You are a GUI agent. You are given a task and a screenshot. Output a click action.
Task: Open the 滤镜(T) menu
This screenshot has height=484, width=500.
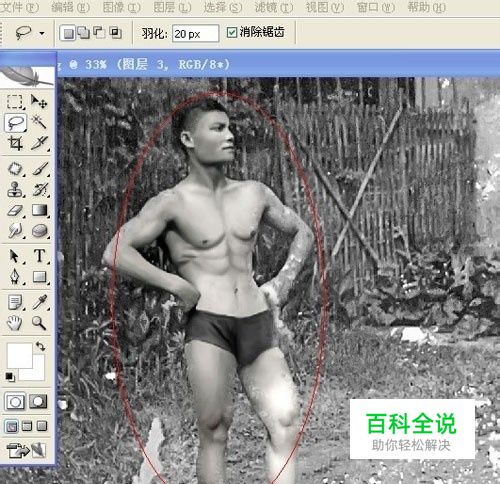274,7
